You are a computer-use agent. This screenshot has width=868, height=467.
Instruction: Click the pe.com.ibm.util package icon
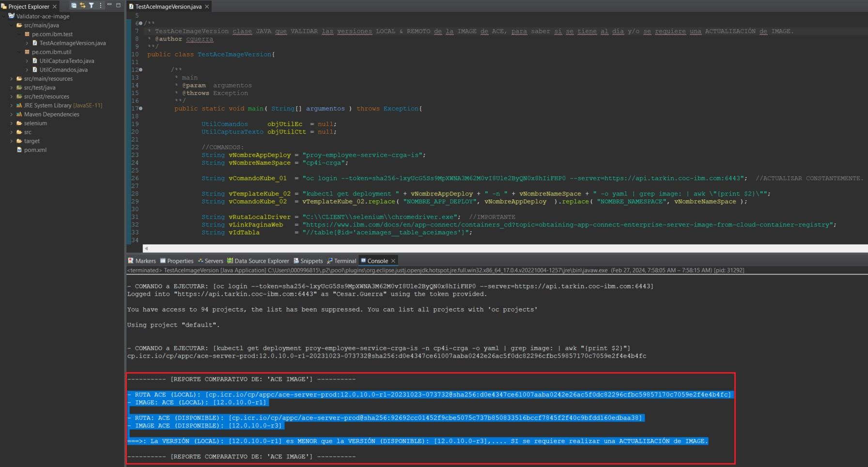tap(27, 52)
